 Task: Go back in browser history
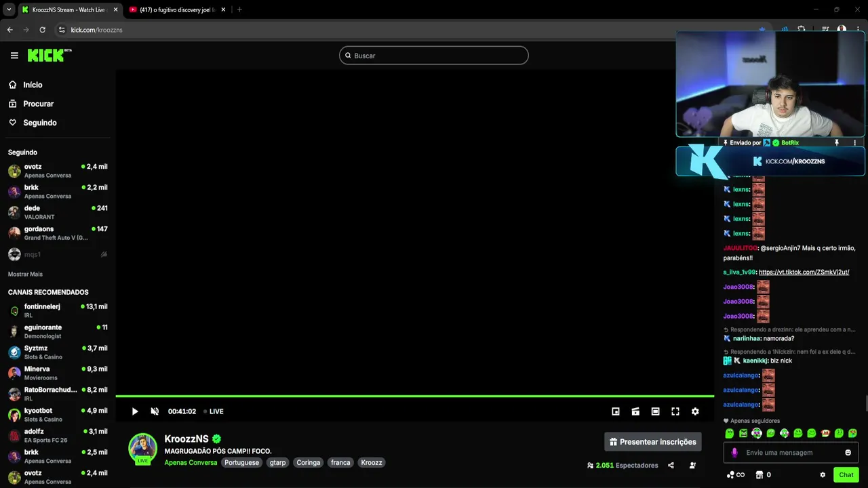9,30
